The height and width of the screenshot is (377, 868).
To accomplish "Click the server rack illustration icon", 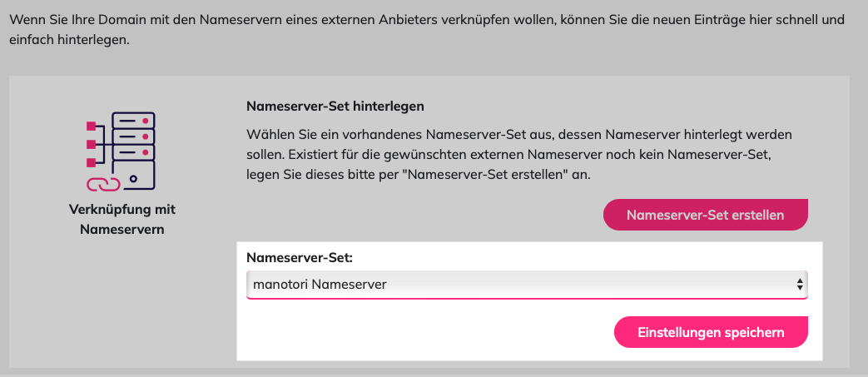I will click(122, 151).
